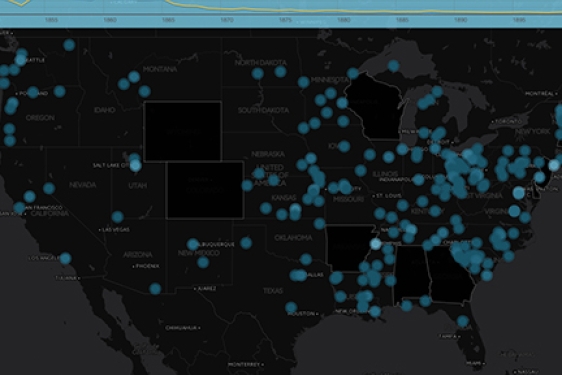Select the Montreal city label

(x=541, y=94)
